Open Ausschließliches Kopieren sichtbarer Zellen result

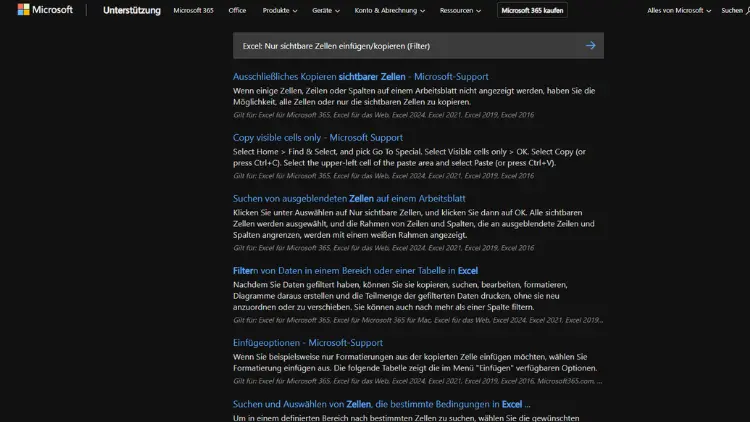(x=361, y=77)
